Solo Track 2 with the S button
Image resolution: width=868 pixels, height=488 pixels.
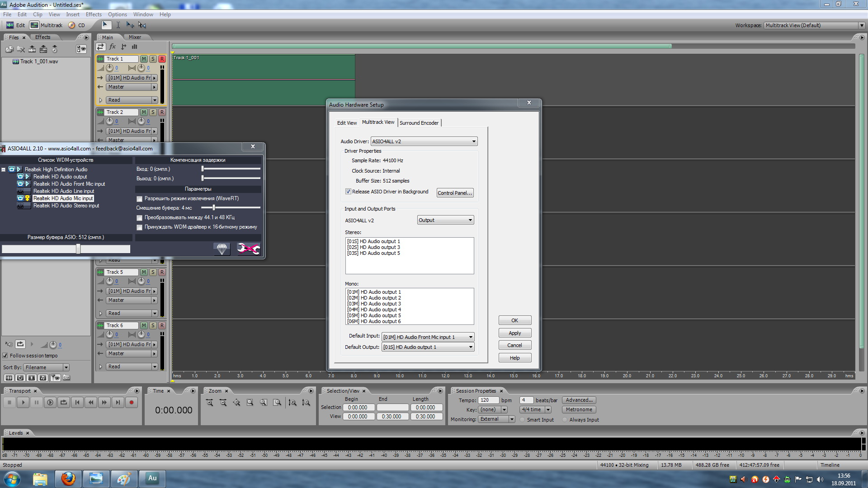(153, 112)
